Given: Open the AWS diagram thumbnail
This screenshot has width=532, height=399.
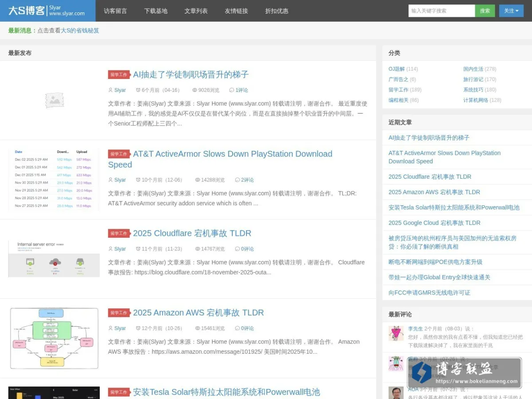Looking at the screenshot, I should [x=54, y=338].
